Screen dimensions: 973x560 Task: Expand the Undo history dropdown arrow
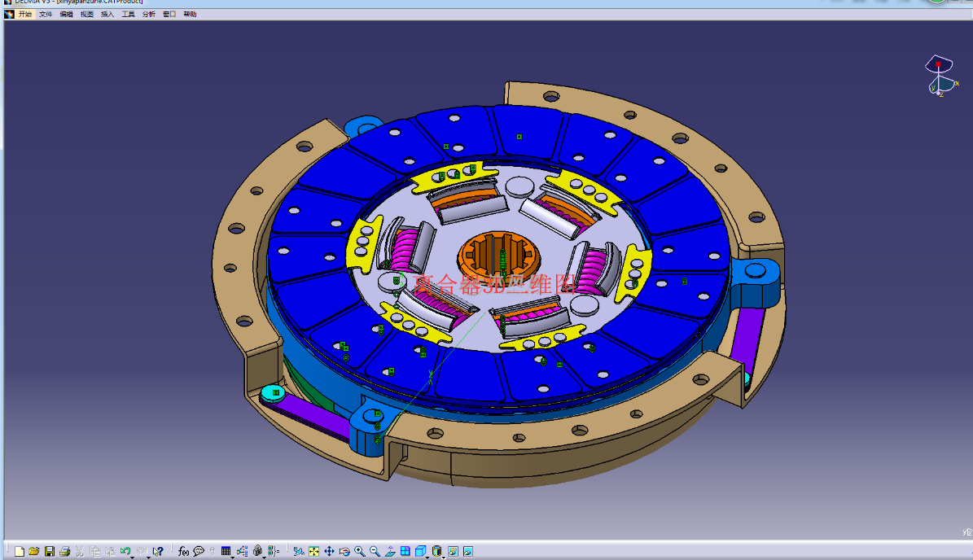coord(132,557)
